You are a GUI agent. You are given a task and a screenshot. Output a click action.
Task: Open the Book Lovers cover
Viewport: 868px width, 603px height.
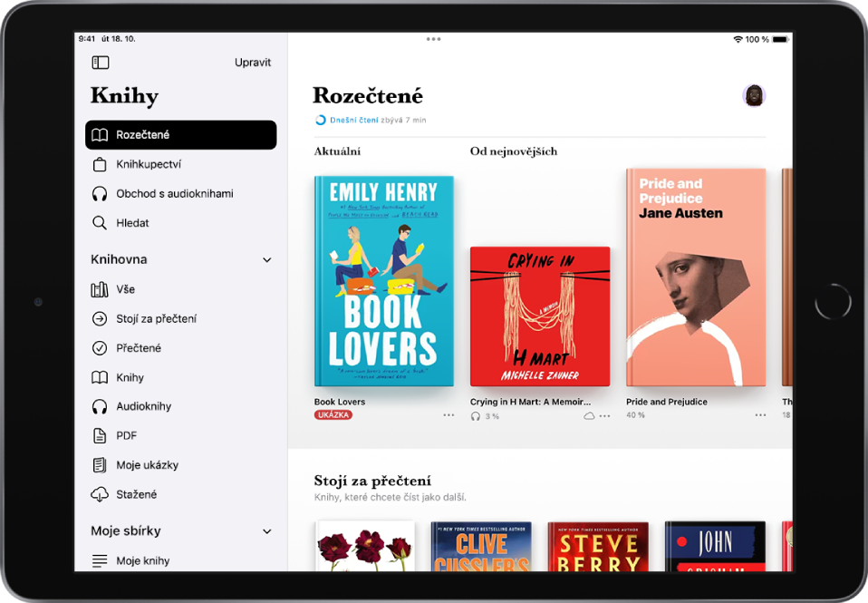(384, 281)
